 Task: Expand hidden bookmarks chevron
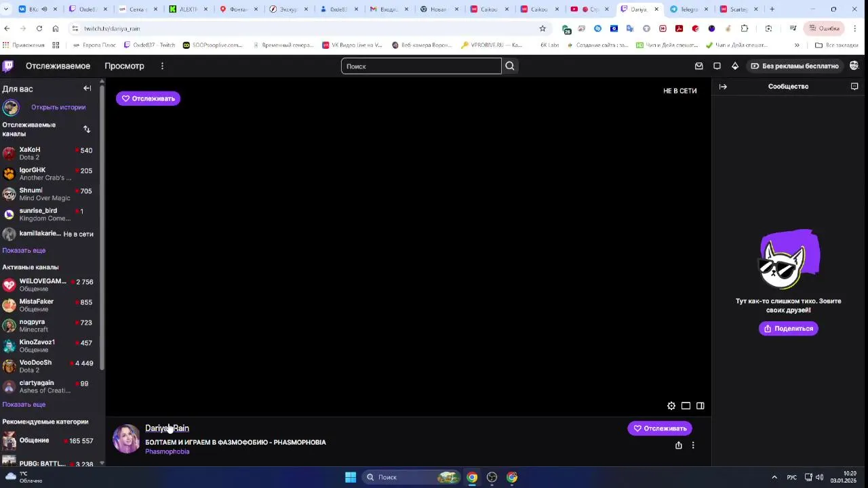797,45
